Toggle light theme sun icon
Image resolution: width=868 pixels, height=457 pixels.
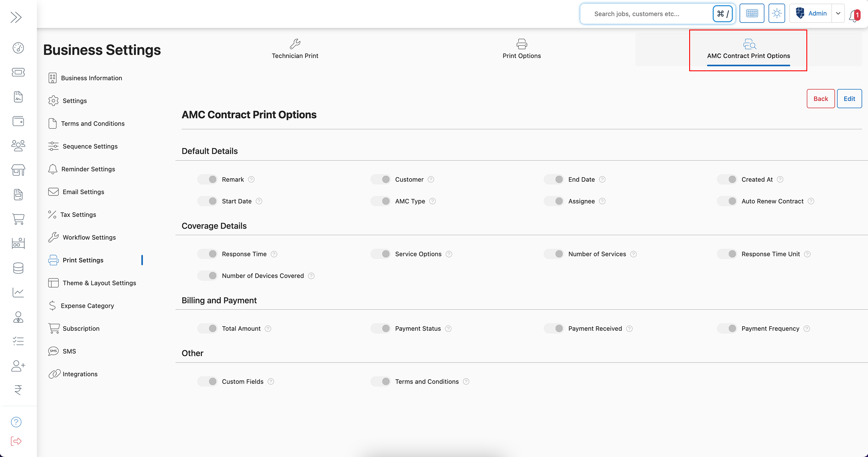[777, 13]
